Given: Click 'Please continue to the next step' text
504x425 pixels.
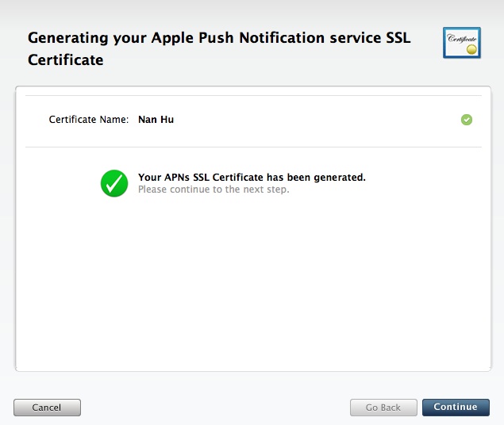Looking at the screenshot, I should coord(214,190).
